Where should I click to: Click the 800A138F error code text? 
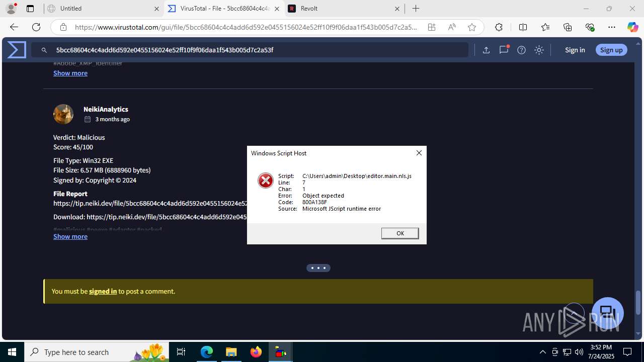point(314,202)
